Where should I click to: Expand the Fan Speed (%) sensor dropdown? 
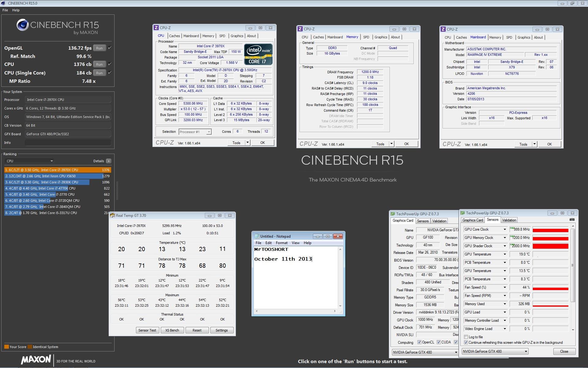505,287
